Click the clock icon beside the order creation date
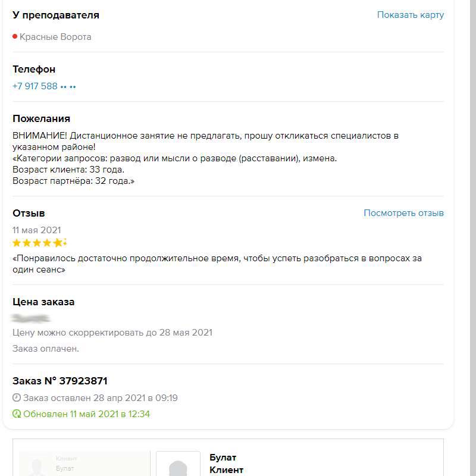The height and width of the screenshot is (476, 476). [x=17, y=399]
